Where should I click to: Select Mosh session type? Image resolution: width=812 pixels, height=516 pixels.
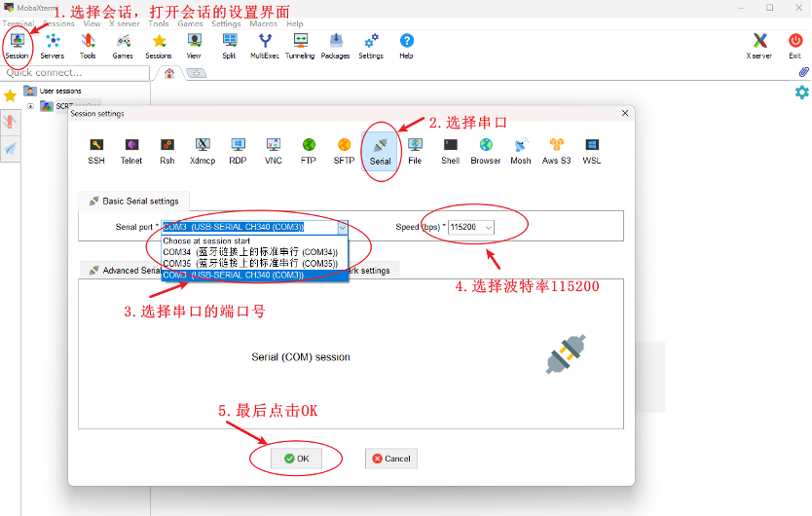pos(521,151)
